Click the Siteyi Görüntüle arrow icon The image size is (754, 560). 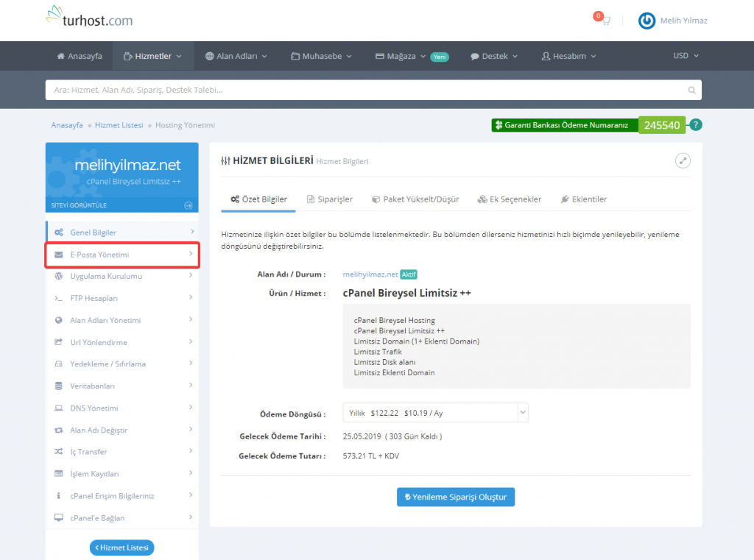pos(188,205)
